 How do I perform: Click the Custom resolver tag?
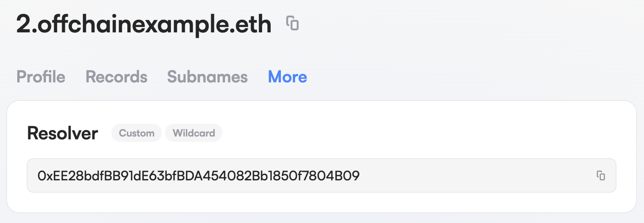[x=136, y=133]
